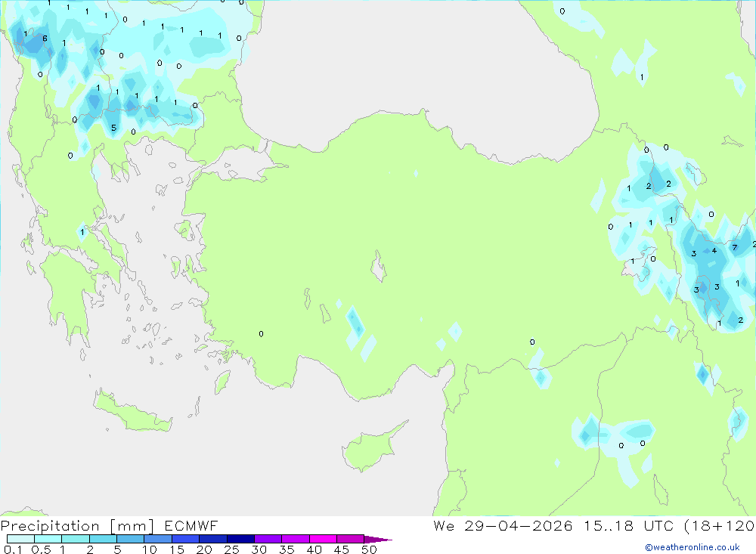
Task: Select the 5–10 mm legend color swatch
Action: click(130, 539)
